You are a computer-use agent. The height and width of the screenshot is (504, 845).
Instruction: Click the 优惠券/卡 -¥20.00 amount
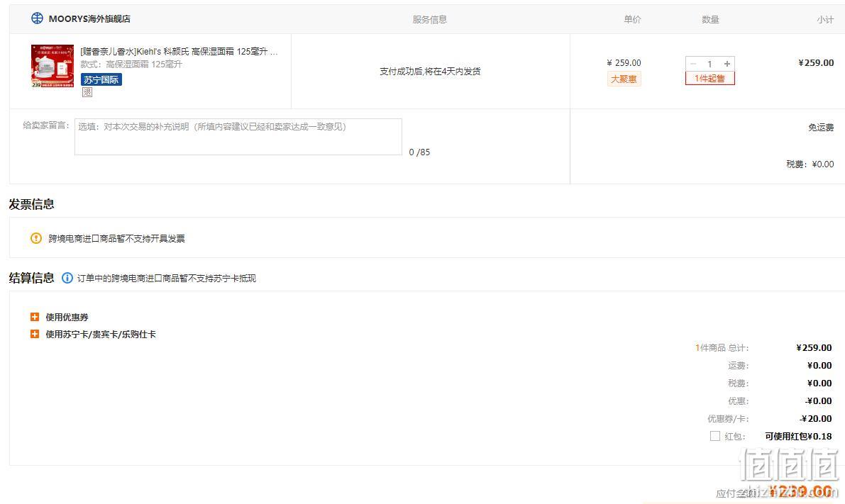816,418
